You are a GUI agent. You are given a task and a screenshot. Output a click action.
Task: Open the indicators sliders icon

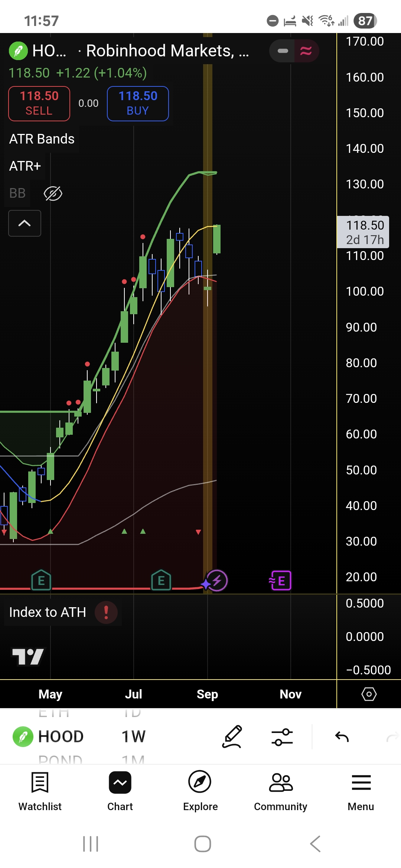tap(282, 737)
